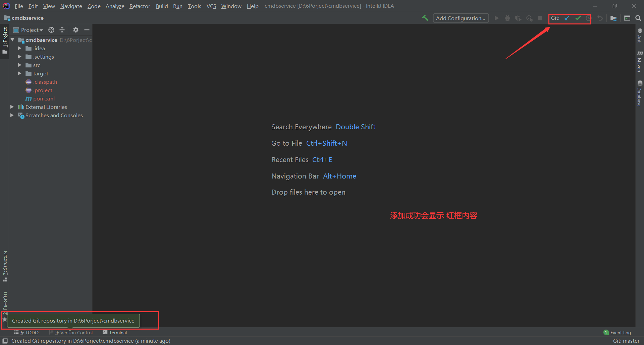
Task: Click the Git: master status indicator
Action: pyautogui.click(x=626, y=341)
